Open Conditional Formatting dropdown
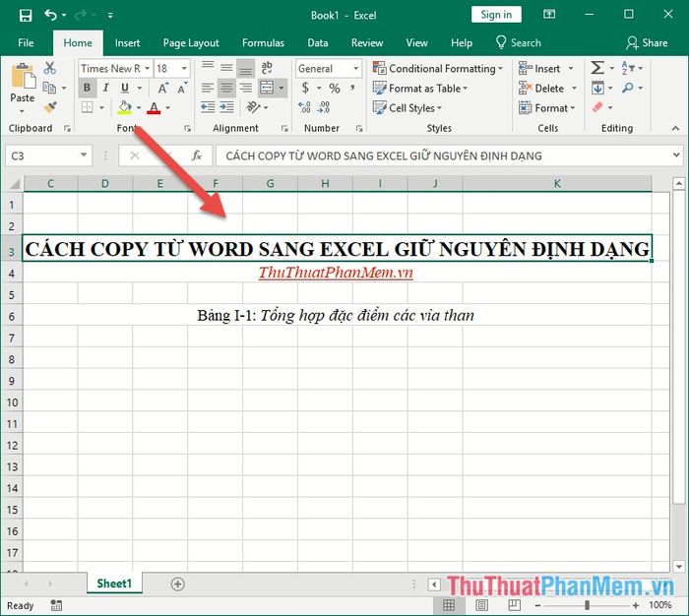 pos(438,69)
